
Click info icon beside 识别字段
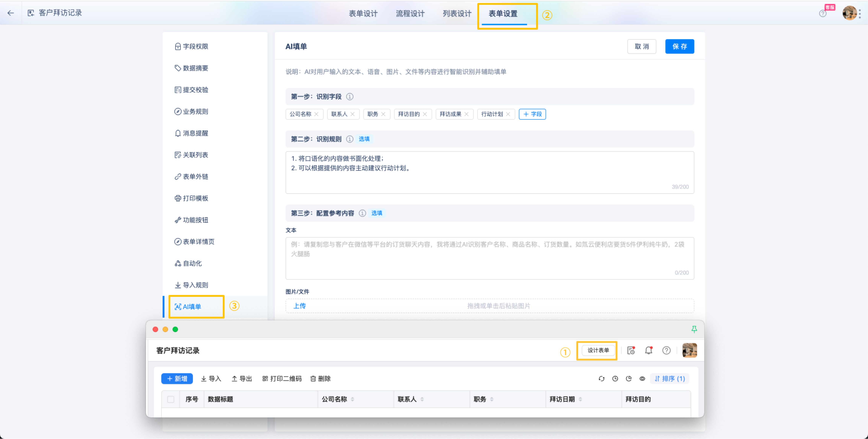pyautogui.click(x=350, y=97)
